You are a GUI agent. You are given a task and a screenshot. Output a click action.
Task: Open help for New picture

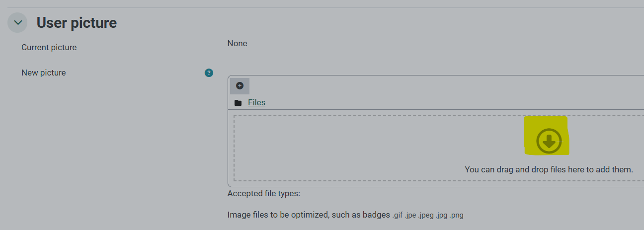tap(209, 73)
